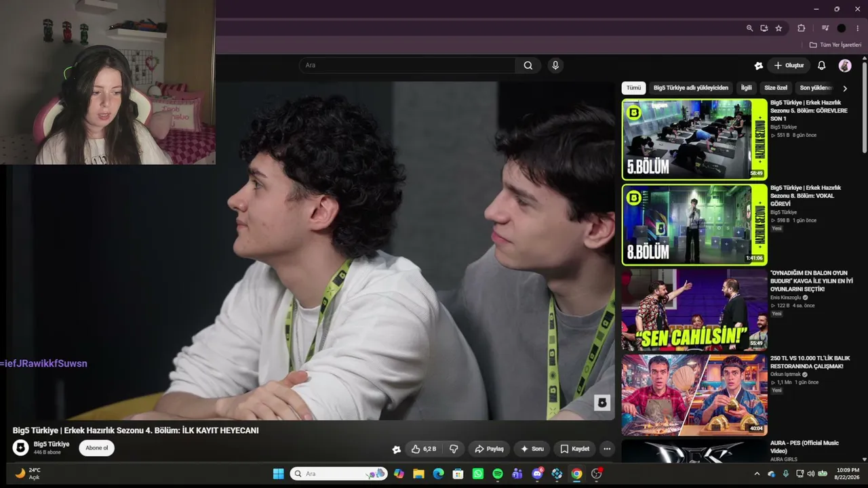Viewport: 868px width, 488px height.
Task: Select the İlgili filter chip
Action: click(746, 88)
